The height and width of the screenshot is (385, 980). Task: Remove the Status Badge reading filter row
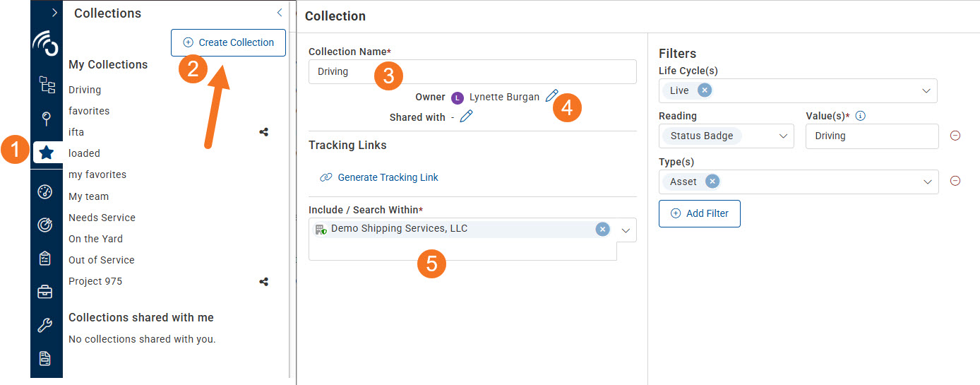tap(955, 136)
